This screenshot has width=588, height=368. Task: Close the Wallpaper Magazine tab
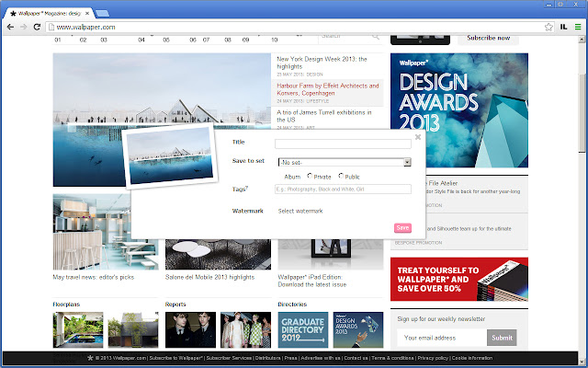click(87, 13)
